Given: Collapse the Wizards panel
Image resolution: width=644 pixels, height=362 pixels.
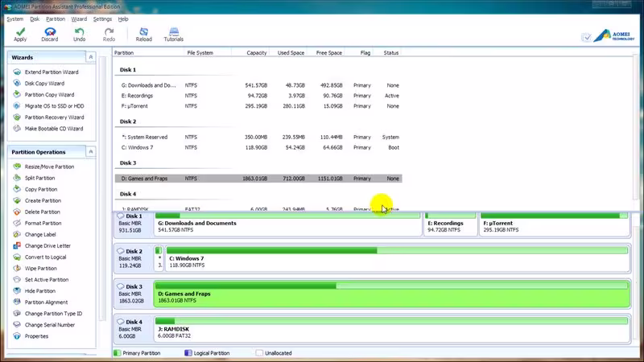Looking at the screenshot, I should [91, 57].
